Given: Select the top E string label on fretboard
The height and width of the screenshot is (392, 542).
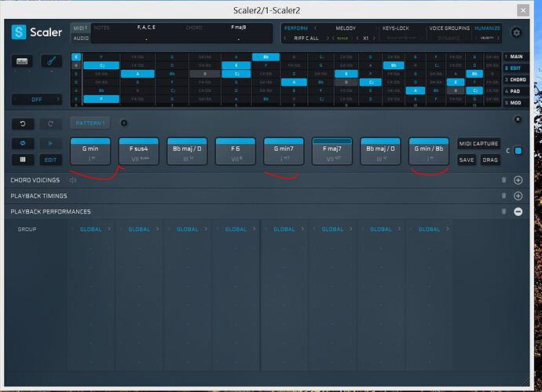Looking at the screenshot, I should coord(76,57).
